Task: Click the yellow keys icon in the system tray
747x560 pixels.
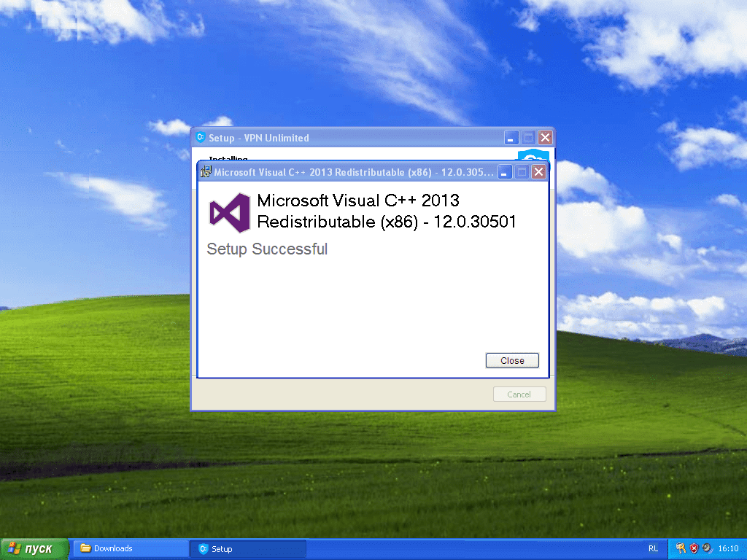Action: point(680,548)
